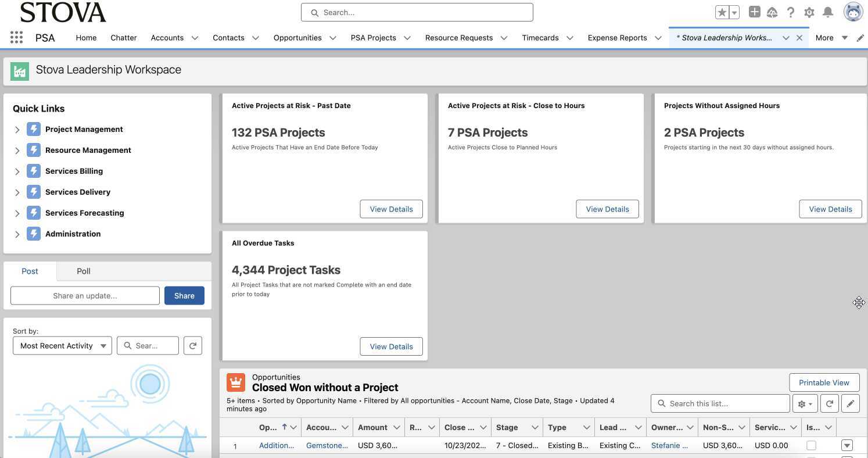The image size is (868, 458).
Task: Open the Setup gear menu
Action: coord(809,12)
